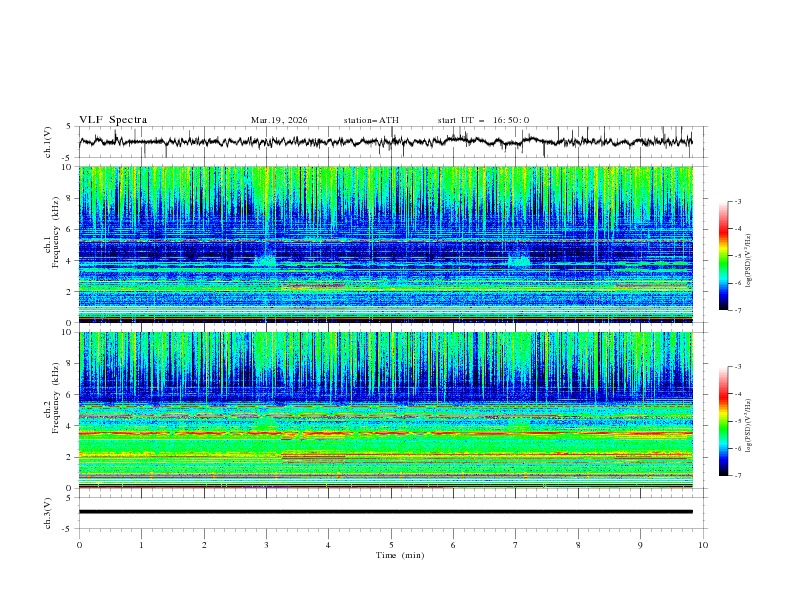The height and width of the screenshot is (612, 792).
Task: Click the "-5" tick of ch.3(V) axis
Action: [68, 529]
